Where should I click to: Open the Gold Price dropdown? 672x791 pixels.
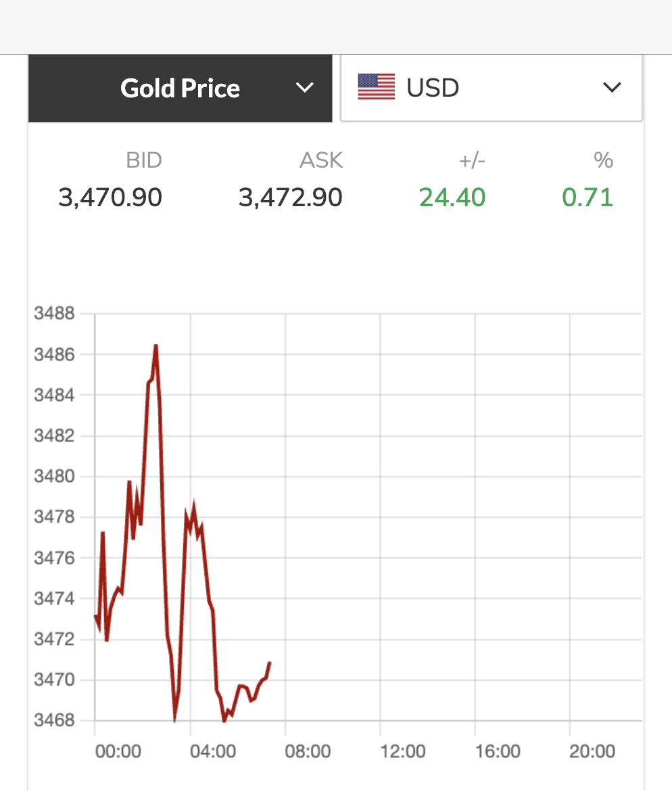coord(180,88)
